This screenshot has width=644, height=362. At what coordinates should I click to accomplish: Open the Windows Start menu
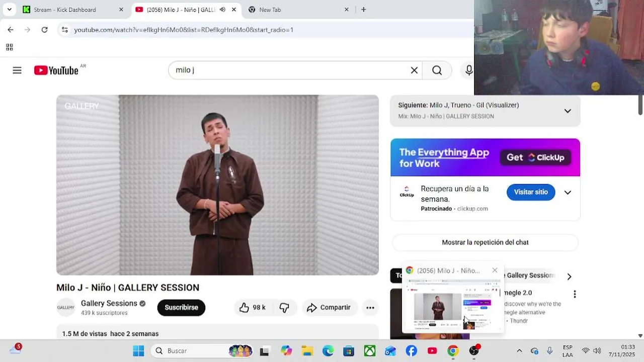138,351
